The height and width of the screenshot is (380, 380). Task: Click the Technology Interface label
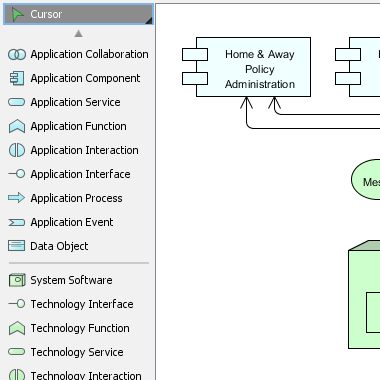(x=82, y=304)
